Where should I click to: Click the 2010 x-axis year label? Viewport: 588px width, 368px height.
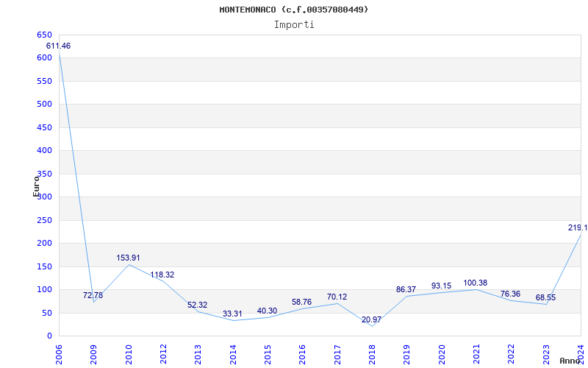point(129,354)
